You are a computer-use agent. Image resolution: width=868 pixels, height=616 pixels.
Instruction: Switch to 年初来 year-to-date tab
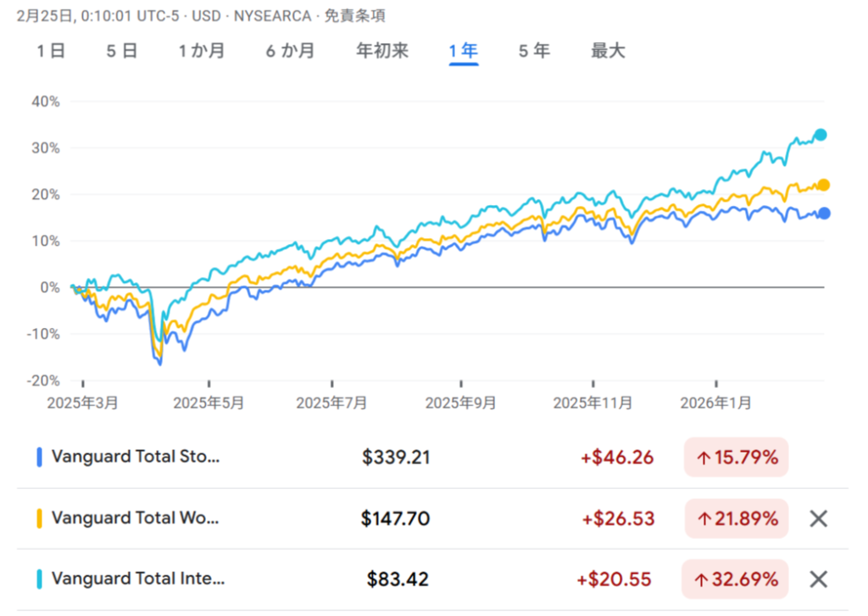pyautogui.click(x=382, y=51)
